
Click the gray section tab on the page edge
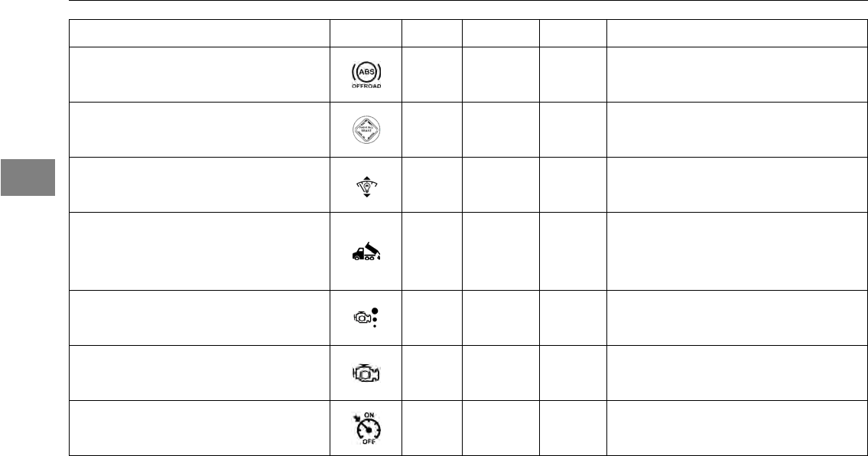28,178
